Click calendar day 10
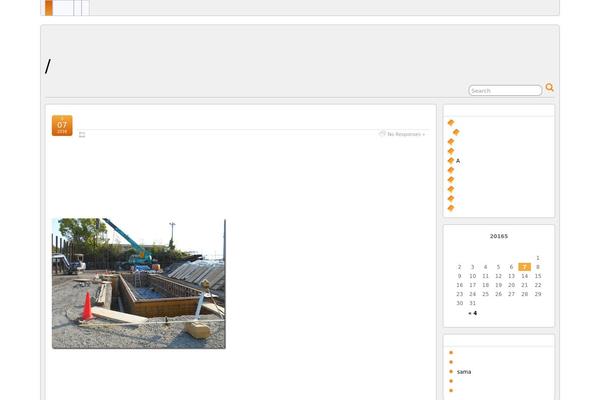Screen dimensions: 600x400 [473, 276]
